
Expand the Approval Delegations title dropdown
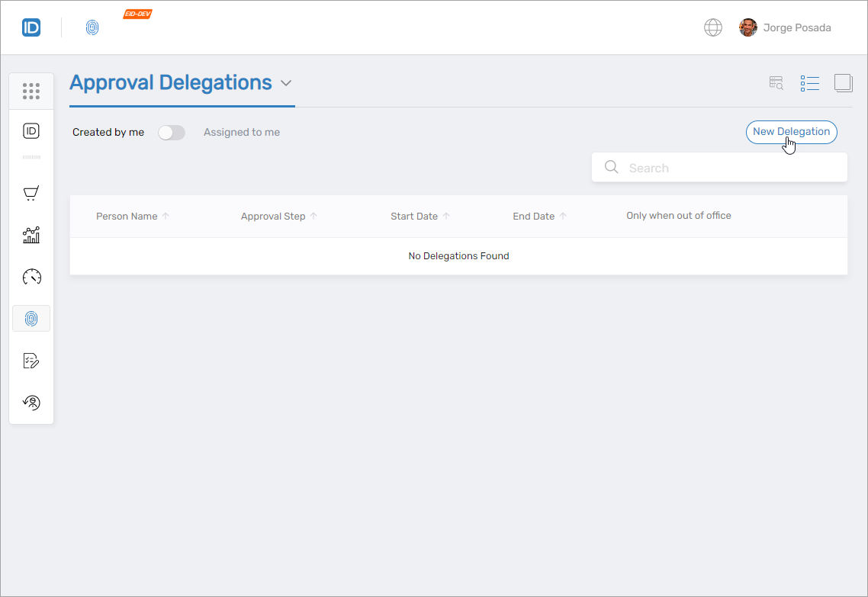tap(286, 83)
